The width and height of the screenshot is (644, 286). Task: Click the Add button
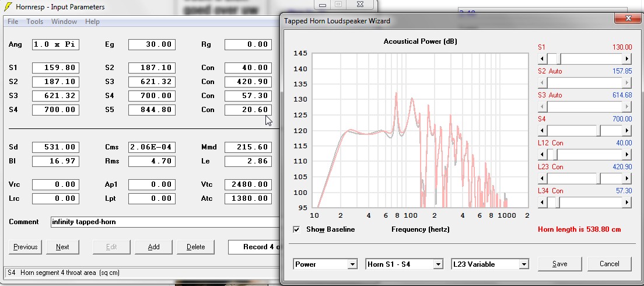coord(153,247)
